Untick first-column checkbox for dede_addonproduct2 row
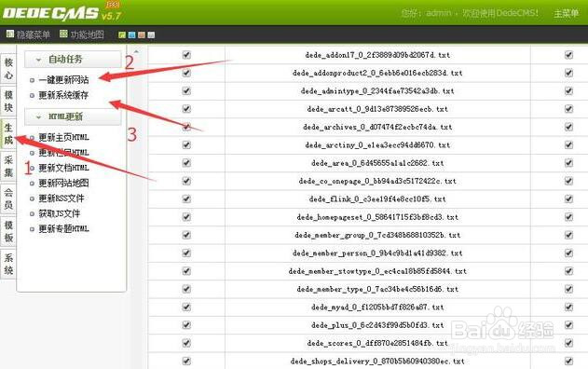The image size is (588, 369). point(186,73)
